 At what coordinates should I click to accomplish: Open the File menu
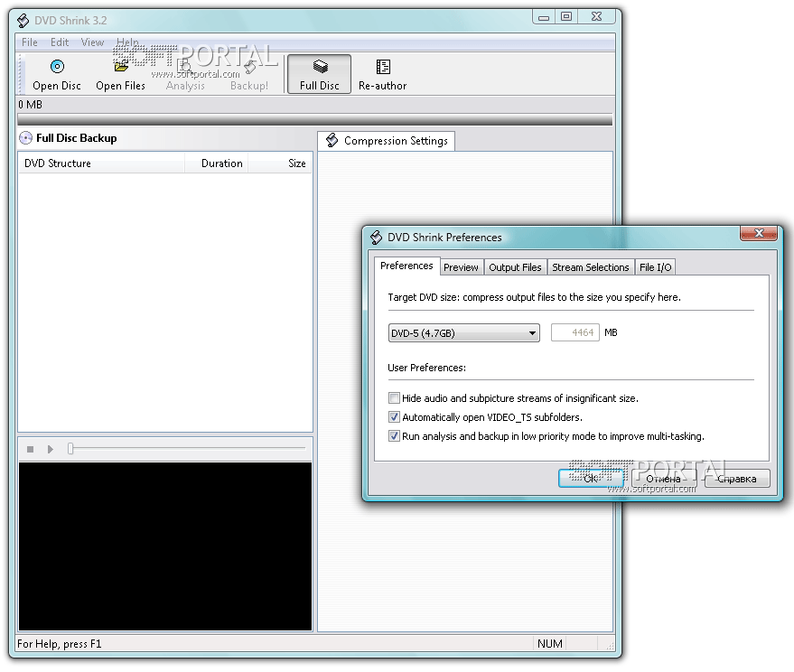(x=30, y=42)
